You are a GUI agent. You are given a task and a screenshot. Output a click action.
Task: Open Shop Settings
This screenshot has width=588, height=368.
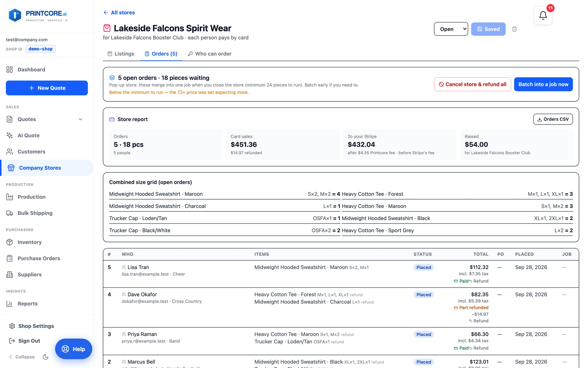coord(31,326)
